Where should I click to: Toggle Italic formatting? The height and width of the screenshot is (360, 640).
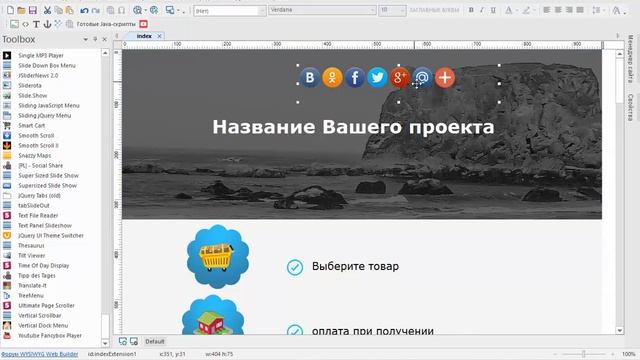coord(482,10)
